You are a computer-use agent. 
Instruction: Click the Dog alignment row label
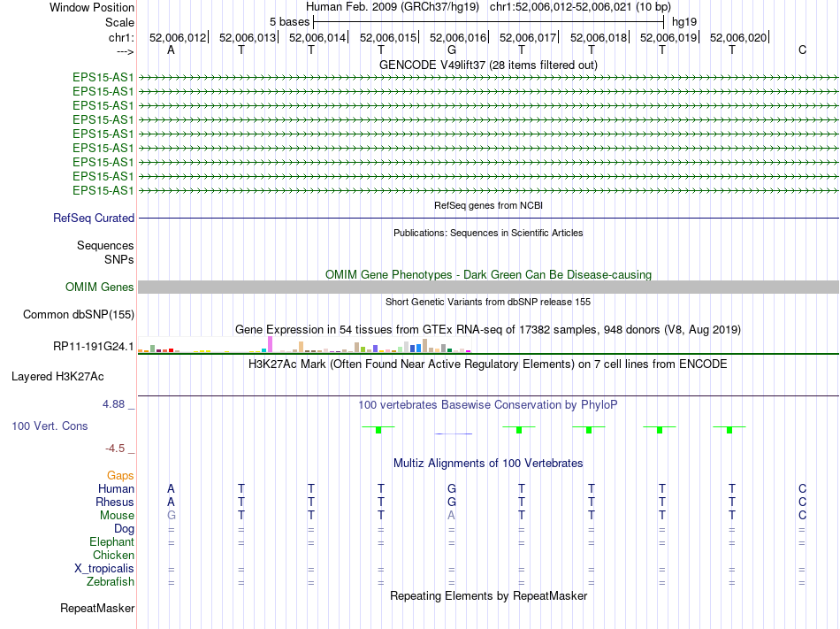[x=124, y=529]
